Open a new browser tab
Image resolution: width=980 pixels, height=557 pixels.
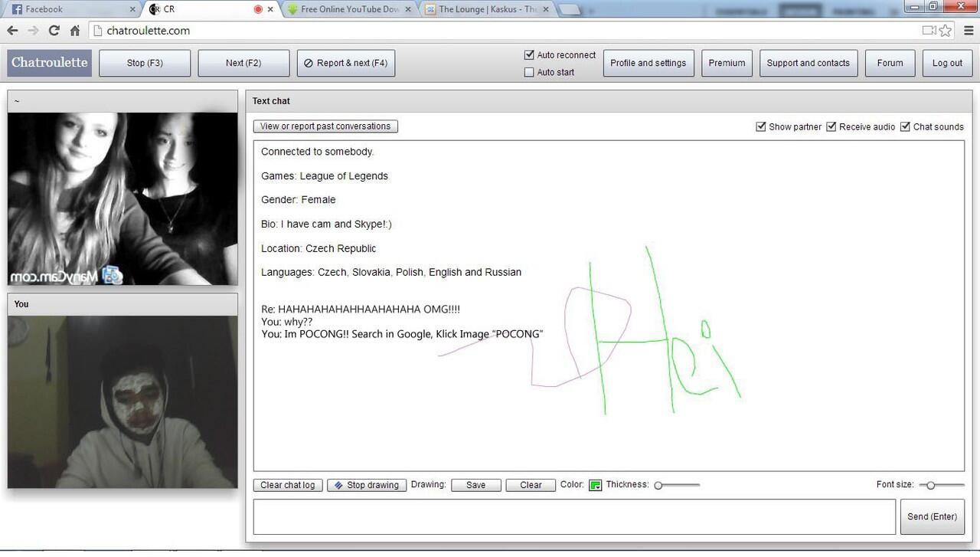(569, 9)
